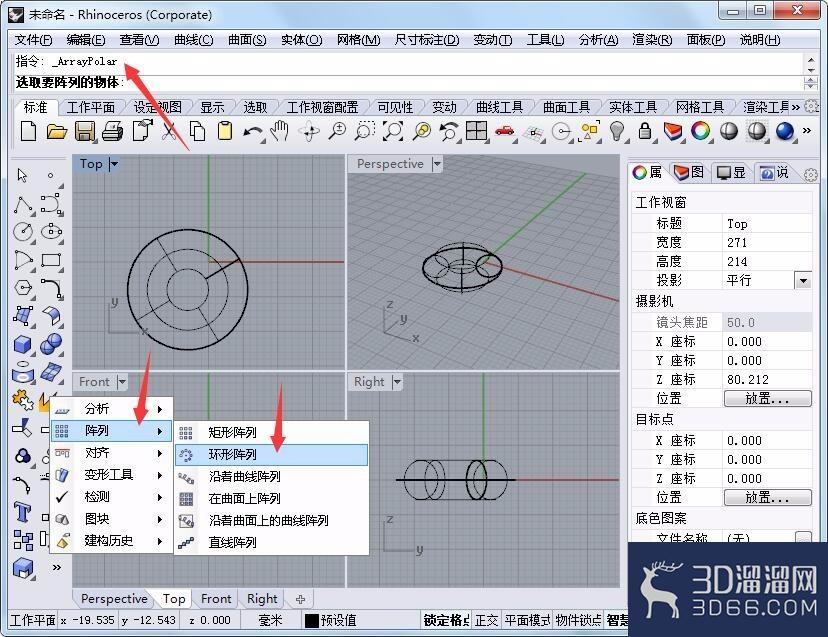
Task: Select the arrow pointer tool
Action: tap(22, 175)
